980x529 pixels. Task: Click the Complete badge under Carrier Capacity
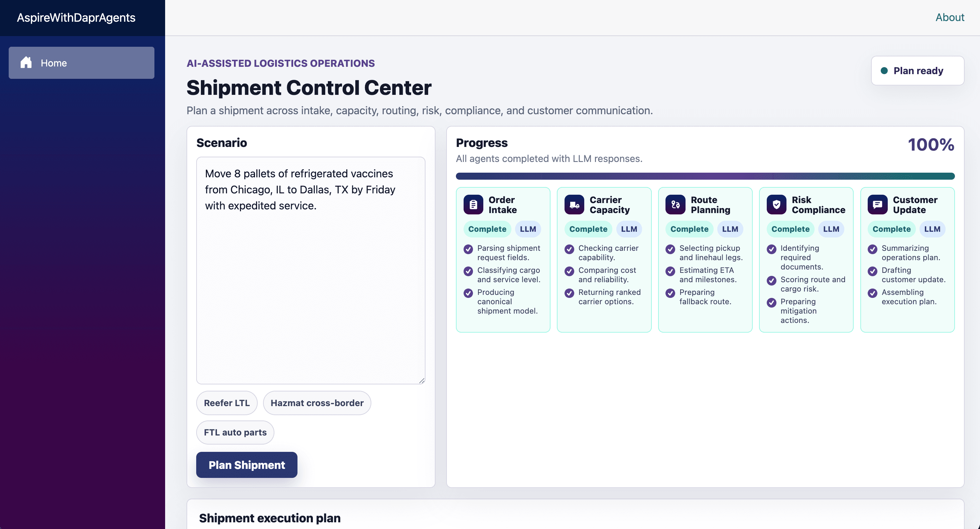pos(588,229)
